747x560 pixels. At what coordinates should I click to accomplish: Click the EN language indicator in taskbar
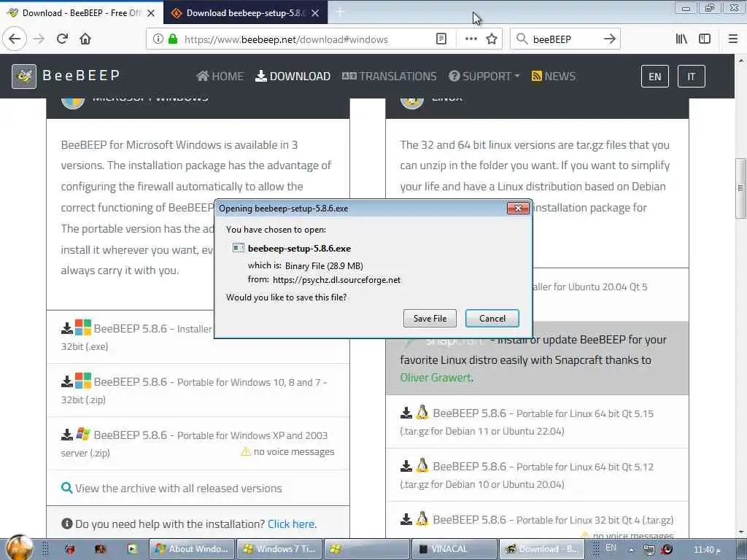coord(611,548)
